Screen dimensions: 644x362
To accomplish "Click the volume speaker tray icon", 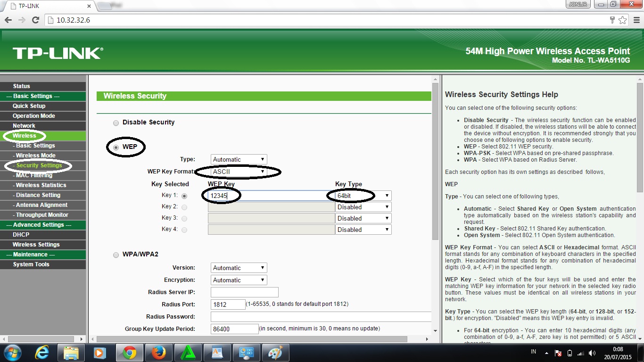I will (x=592, y=353).
